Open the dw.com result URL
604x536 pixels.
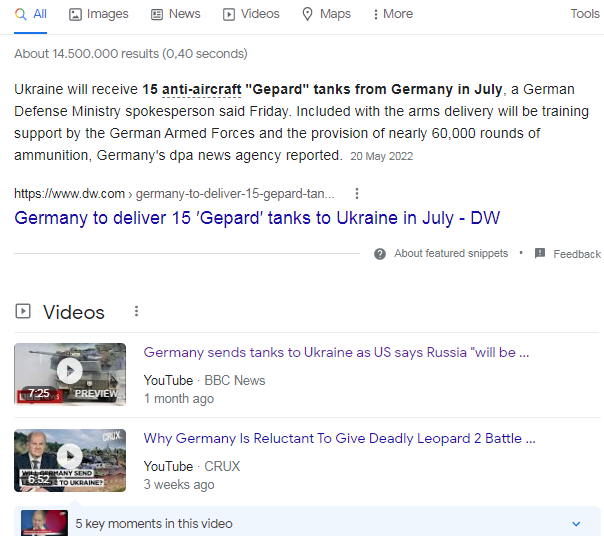(174, 193)
